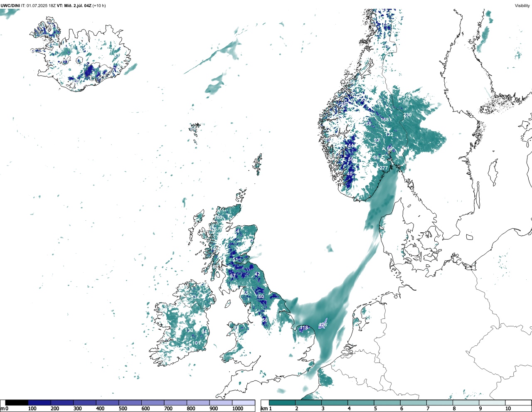The width and height of the screenshot is (532, 412).
Task: Click the '69' visibility value on the map
Action: (x=390, y=148)
